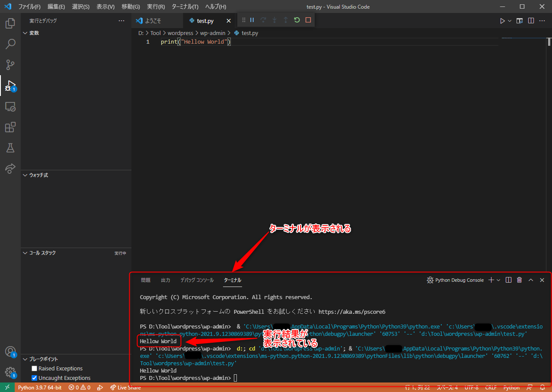Select the Python Debug Console terminal label
The image size is (552, 392).
459,280
